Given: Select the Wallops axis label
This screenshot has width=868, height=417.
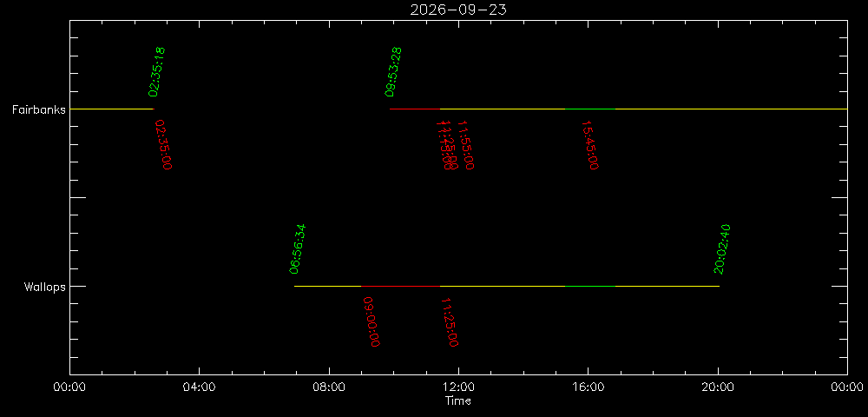Looking at the screenshot, I should (44, 287).
